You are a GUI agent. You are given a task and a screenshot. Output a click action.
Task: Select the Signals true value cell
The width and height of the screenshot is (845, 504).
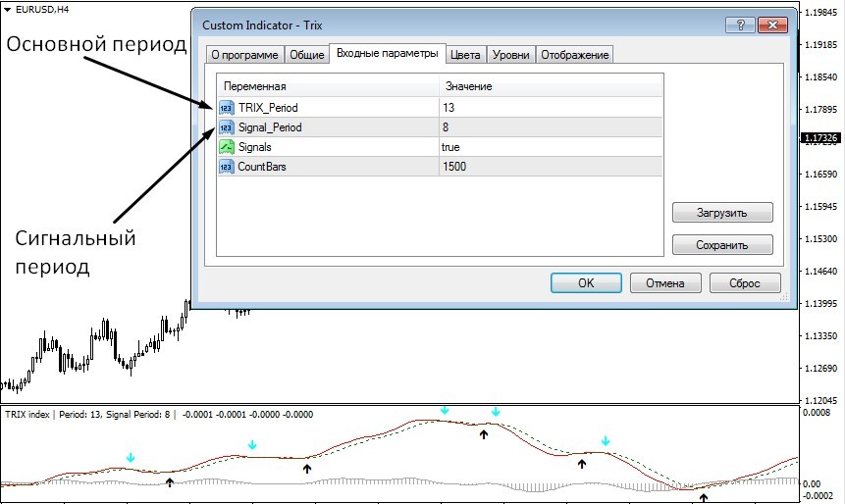click(x=551, y=147)
